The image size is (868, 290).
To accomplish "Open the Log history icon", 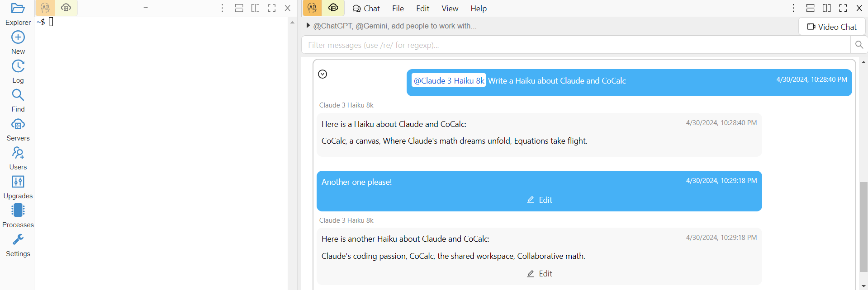I will 18,66.
